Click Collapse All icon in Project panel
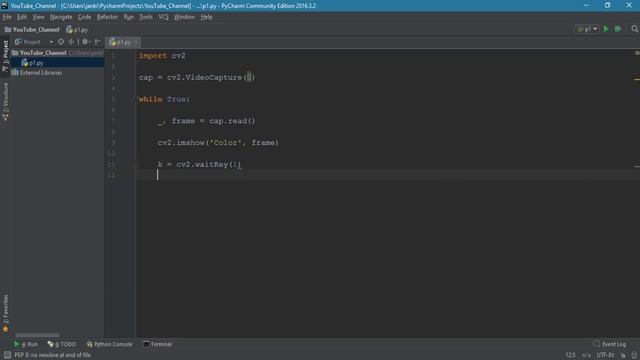 point(71,42)
